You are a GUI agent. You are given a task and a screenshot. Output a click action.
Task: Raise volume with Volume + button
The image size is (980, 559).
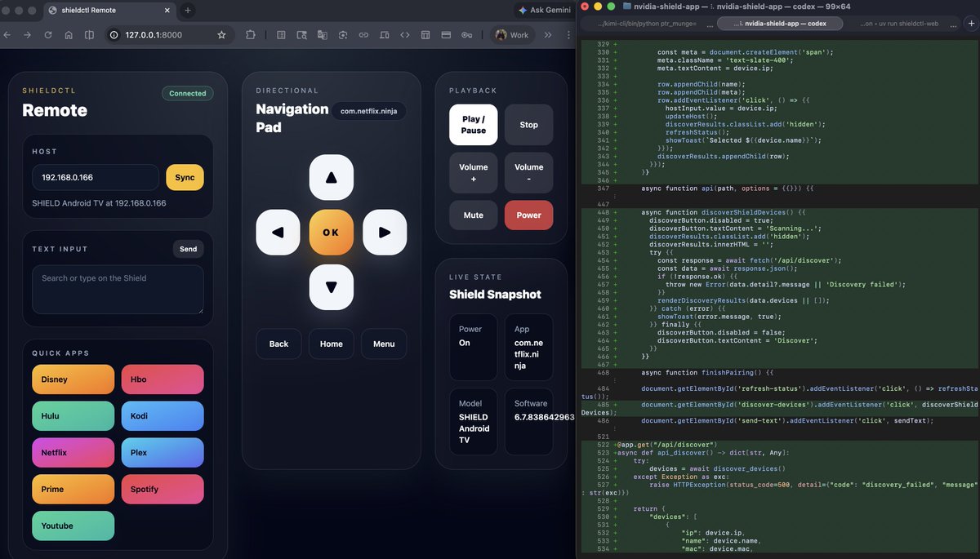pos(474,173)
